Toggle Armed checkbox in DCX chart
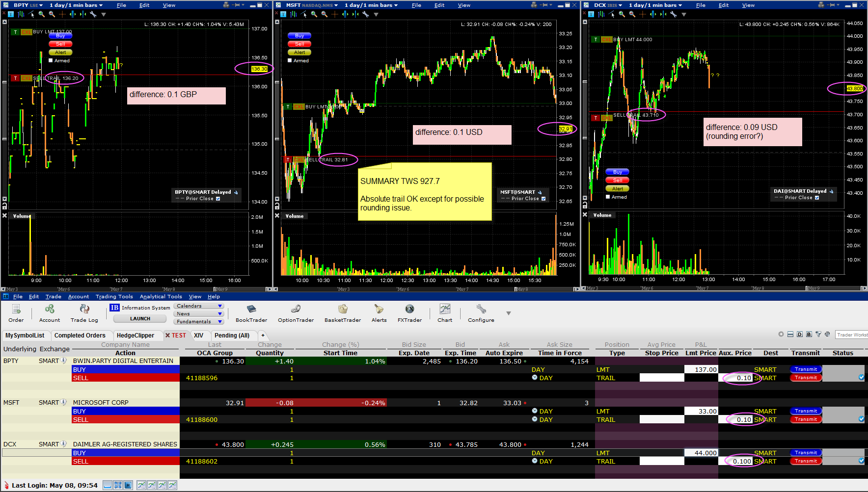The image size is (868, 492). tap(608, 197)
